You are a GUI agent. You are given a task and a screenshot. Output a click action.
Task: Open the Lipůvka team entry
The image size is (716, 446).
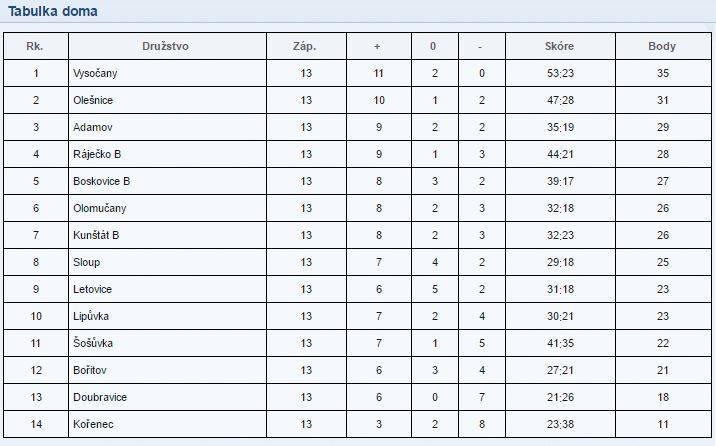[91, 316]
